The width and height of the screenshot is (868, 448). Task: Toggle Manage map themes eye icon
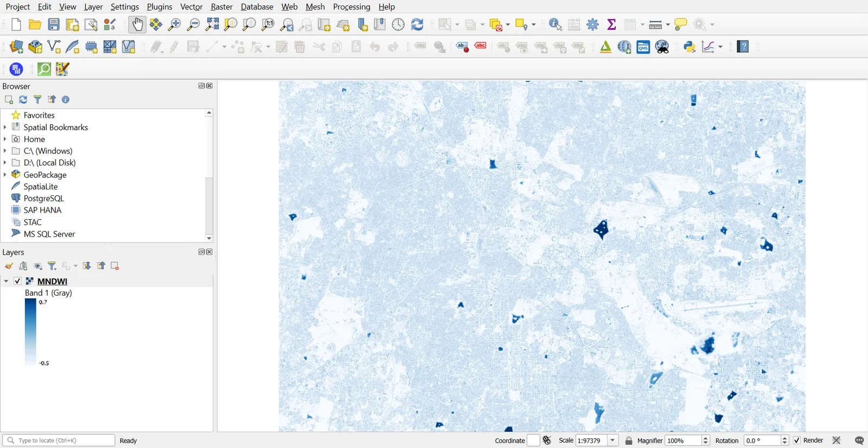coord(38,266)
